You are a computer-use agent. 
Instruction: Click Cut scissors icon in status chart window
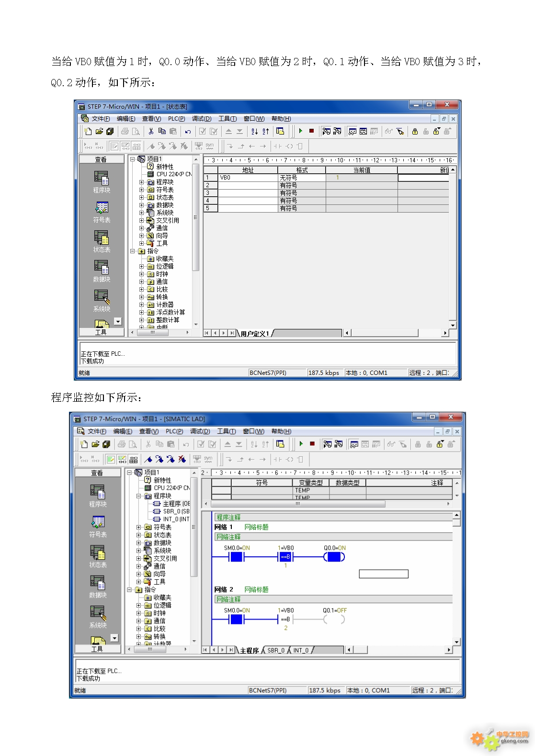(x=151, y=131)
